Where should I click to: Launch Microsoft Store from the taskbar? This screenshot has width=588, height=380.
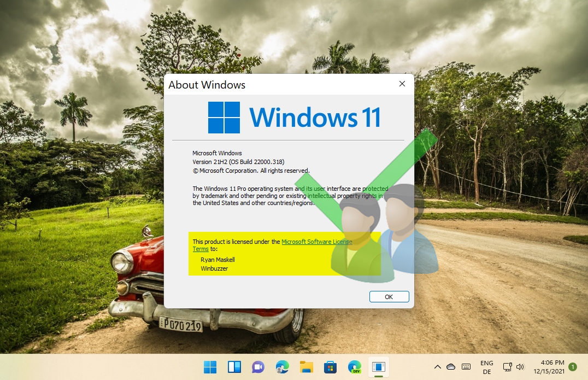click(x=331, y=367)
